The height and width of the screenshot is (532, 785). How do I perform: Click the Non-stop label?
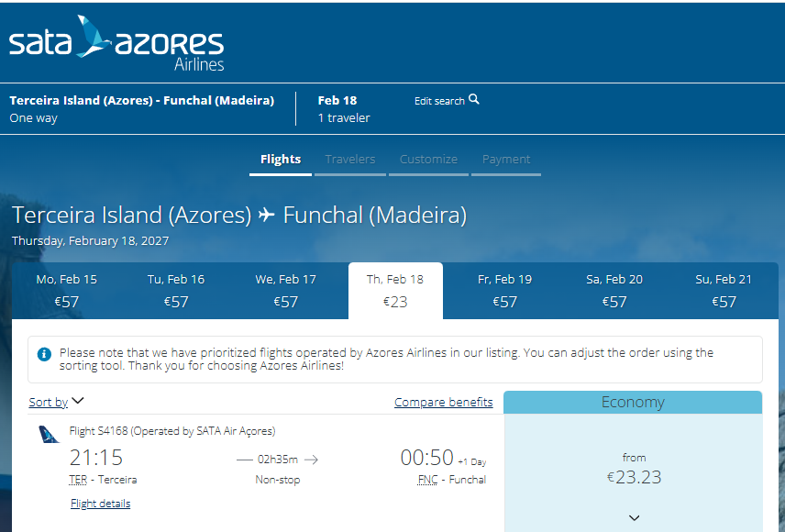coord(277,480)
